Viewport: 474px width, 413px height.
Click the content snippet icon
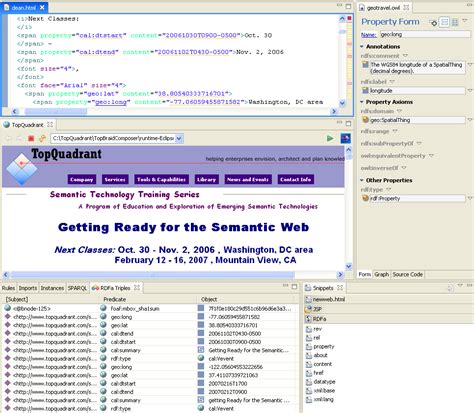pos(309,364)
